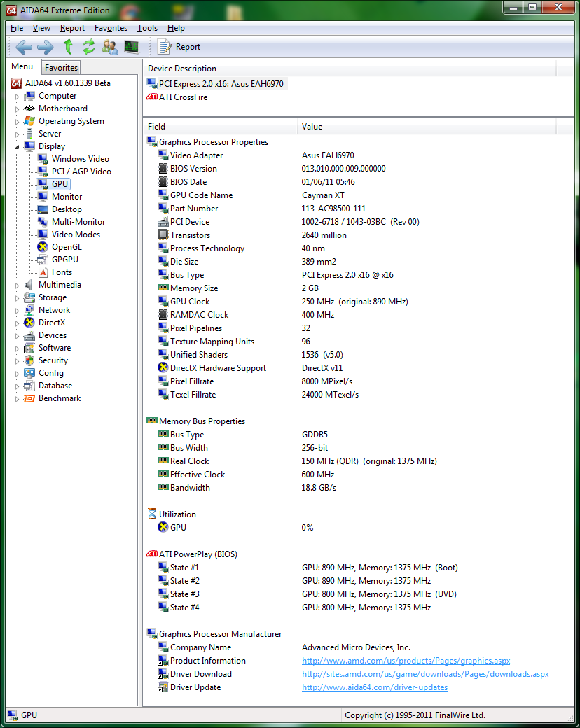Image resolution: width=580 pixels, height=728 pixels.
Task: Expand the Computer tree node
Action: [18, 97]
